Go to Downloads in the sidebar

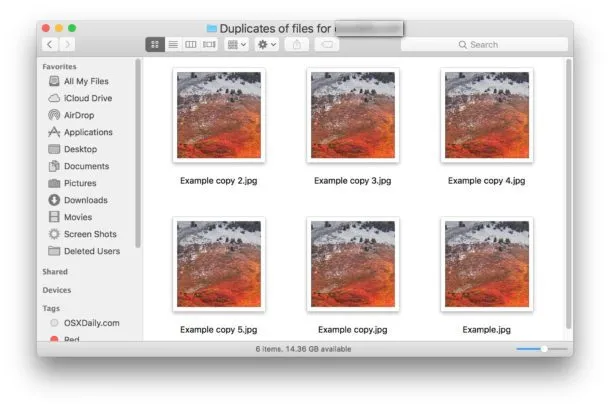point(85,200)
